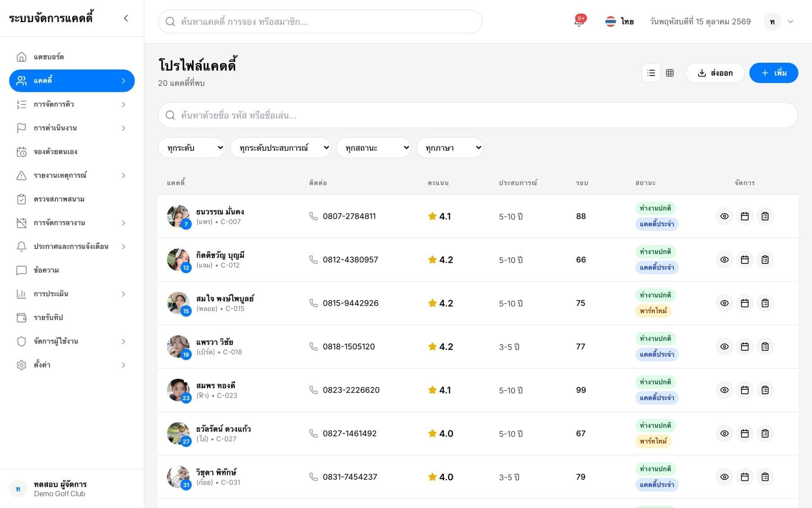Switch to list view layout
The width and height of the screenshot is (812, 508).
click(x=651, y=73)
